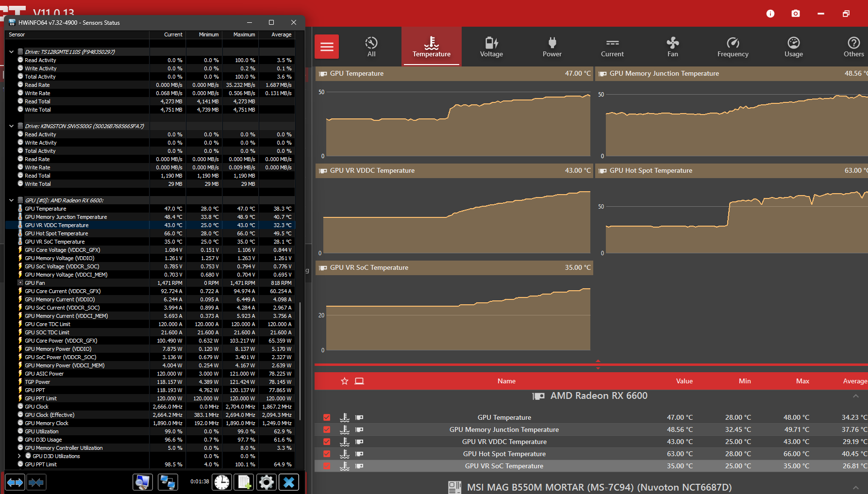Click the monitor with magnifier icon in HWiNFO

(143, 482)
